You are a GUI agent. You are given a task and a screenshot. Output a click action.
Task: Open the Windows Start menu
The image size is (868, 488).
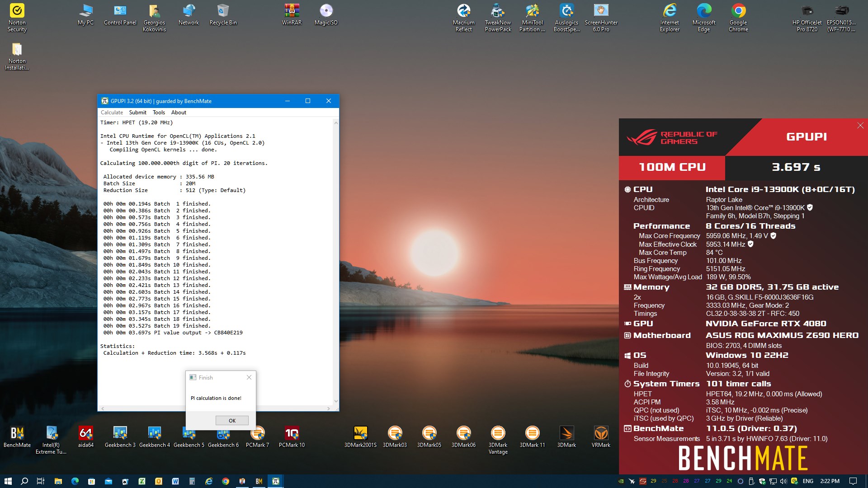point(8,481)
